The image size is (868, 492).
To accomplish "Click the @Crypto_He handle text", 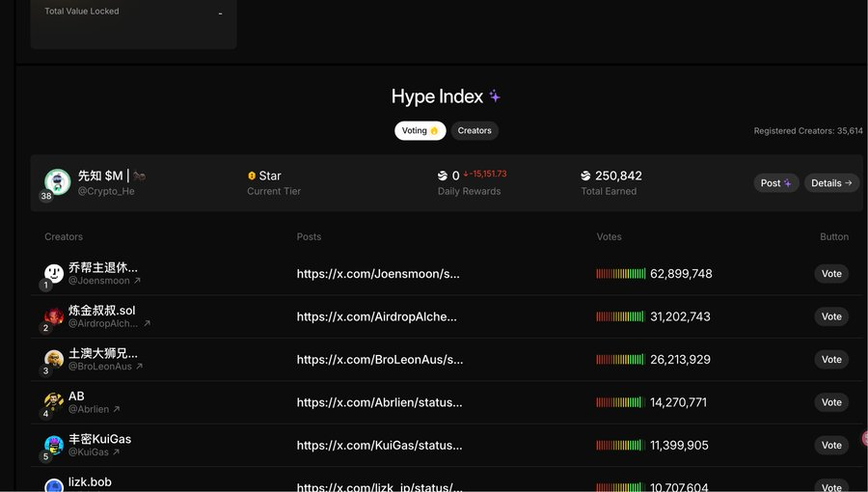I will tap(106, 191).
